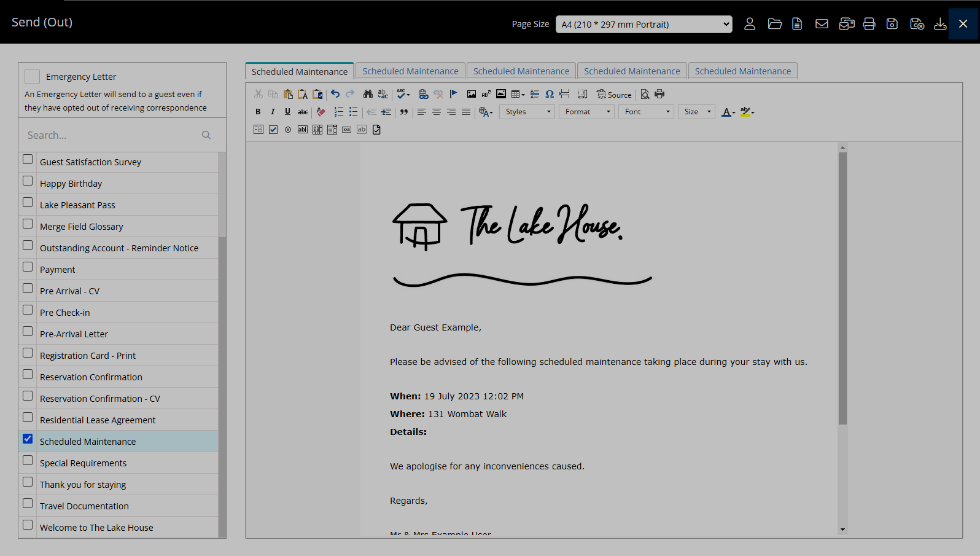980x556 pixels.
Task: Click the email envelope icon in header
Action: [822, 24]
